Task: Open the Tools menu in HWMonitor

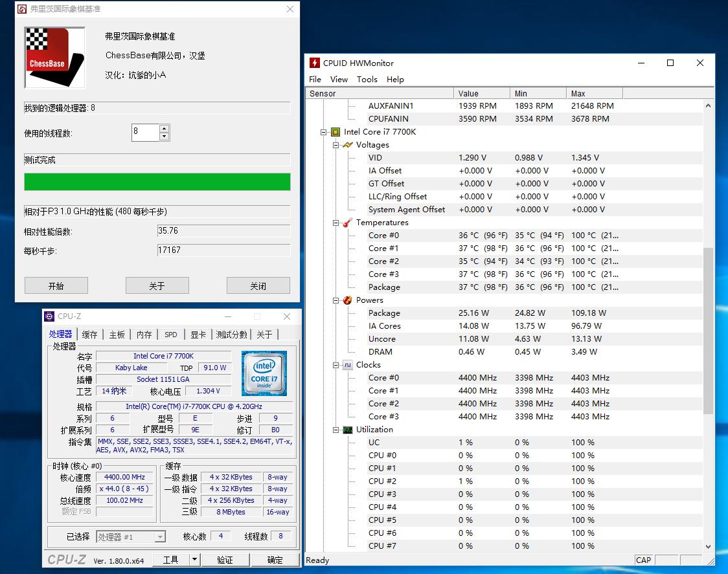Action: pos(367,79)
